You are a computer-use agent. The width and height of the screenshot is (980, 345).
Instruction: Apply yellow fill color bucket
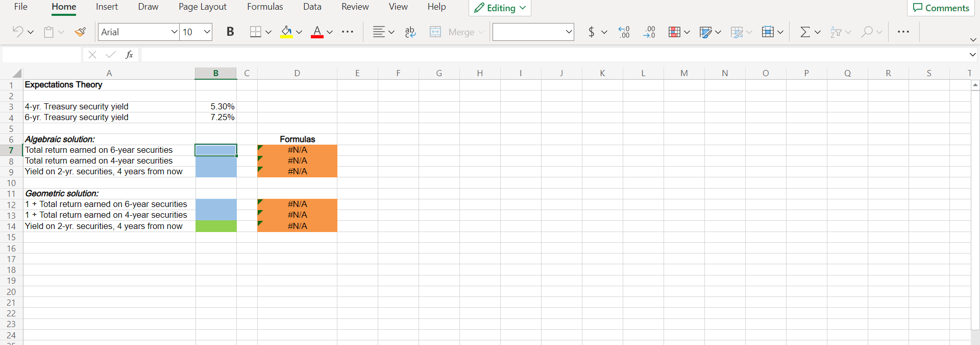coord(287,32)
